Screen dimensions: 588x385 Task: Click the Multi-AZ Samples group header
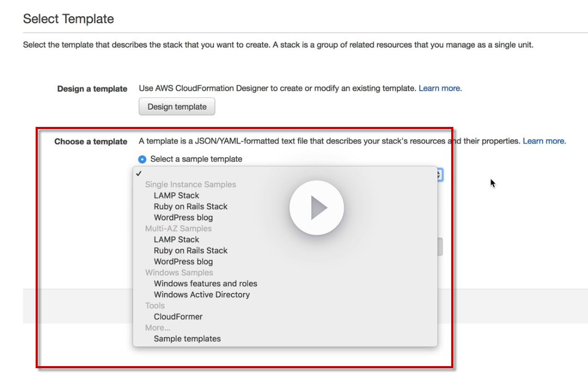[x=178, y=228]
